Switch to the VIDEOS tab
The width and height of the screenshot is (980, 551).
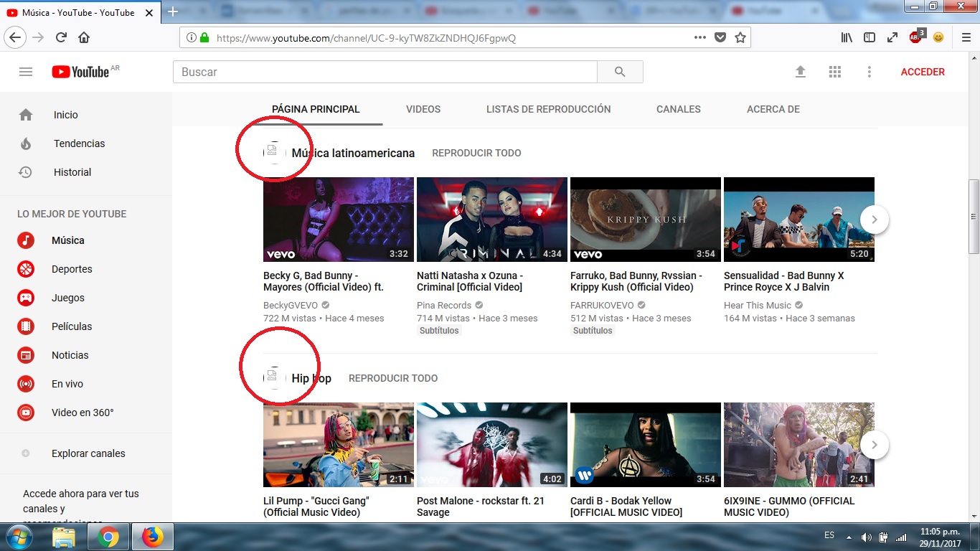click(423, 109)
